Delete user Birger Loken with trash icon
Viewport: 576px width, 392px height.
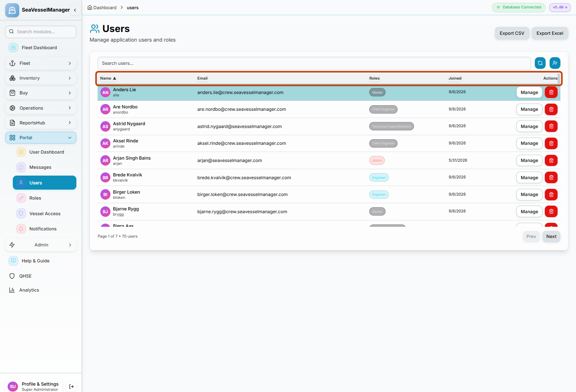[551, 194]
